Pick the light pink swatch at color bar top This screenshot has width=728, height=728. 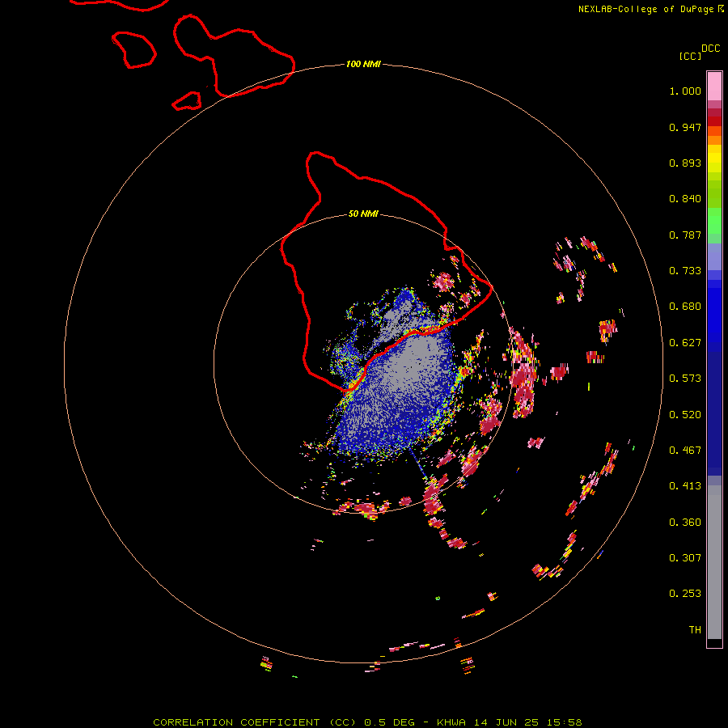[x=714, y=87]
